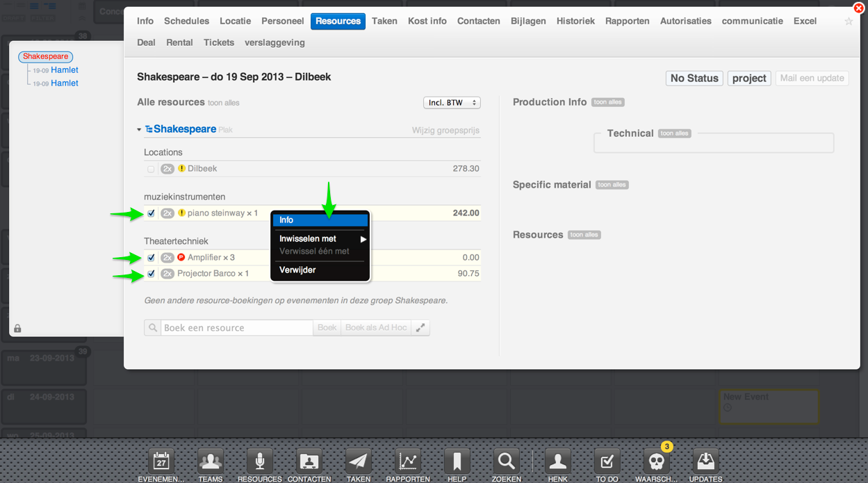Click the Zoeken magnifier icon

[506, 461]
